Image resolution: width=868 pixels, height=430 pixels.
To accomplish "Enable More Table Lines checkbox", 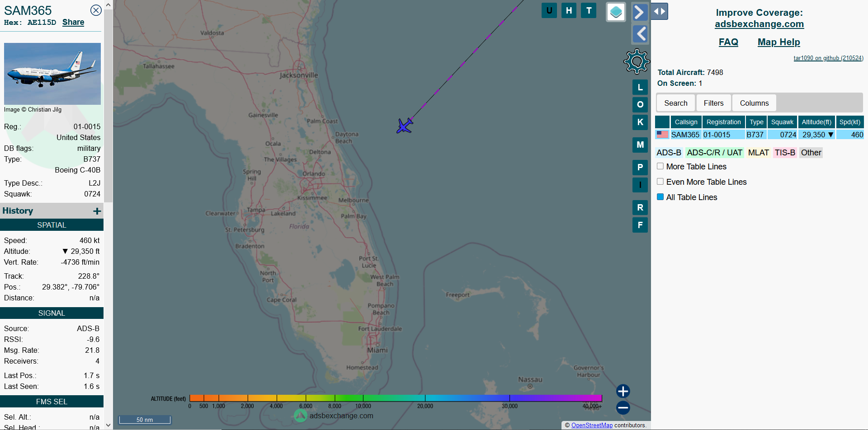I will (x=660, y=166).
